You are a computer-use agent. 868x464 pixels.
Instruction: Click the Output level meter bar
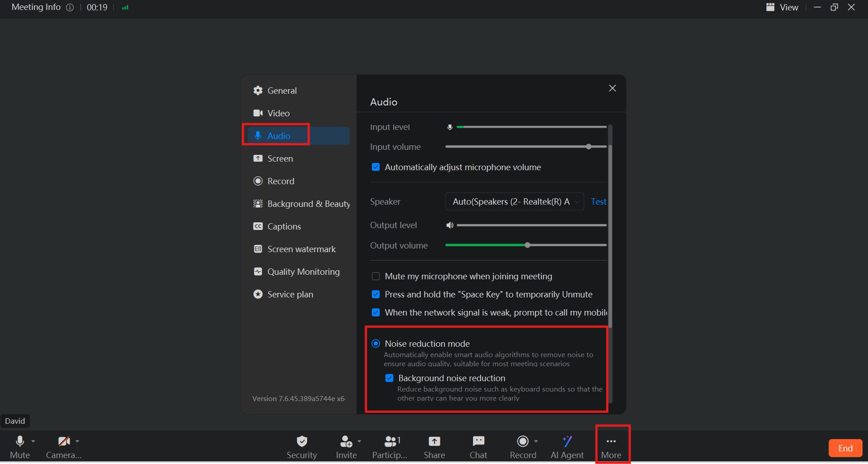[532, 225]
